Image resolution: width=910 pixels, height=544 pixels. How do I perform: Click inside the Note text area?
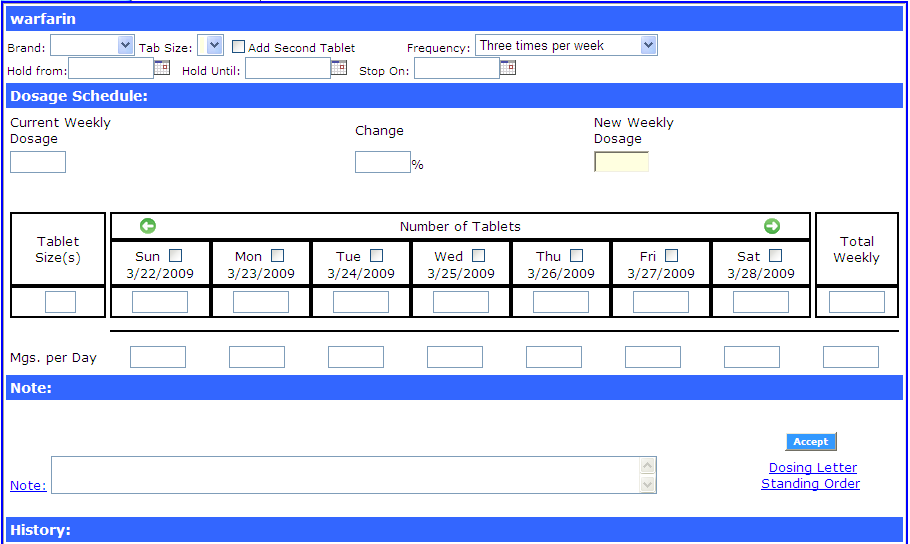click(x=345, y=475)
